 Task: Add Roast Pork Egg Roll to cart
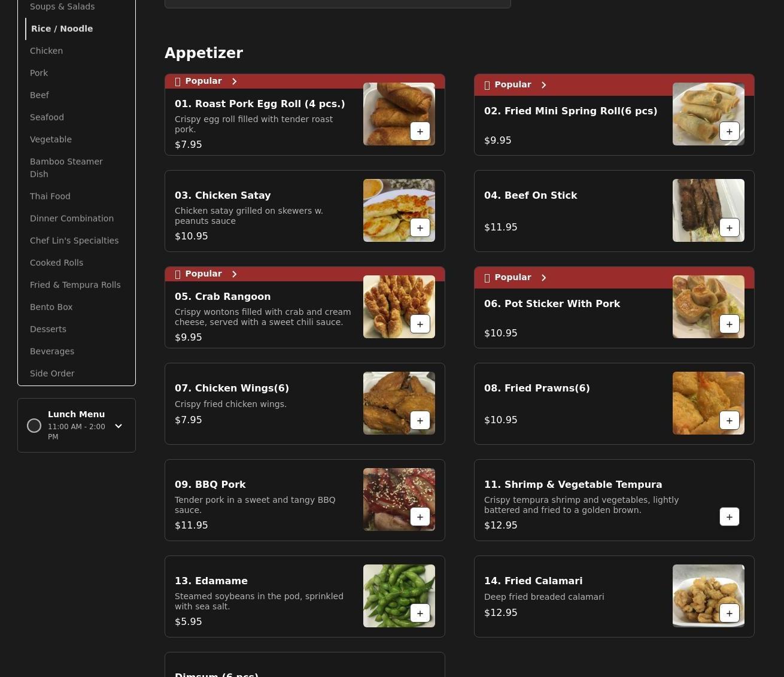420,132
